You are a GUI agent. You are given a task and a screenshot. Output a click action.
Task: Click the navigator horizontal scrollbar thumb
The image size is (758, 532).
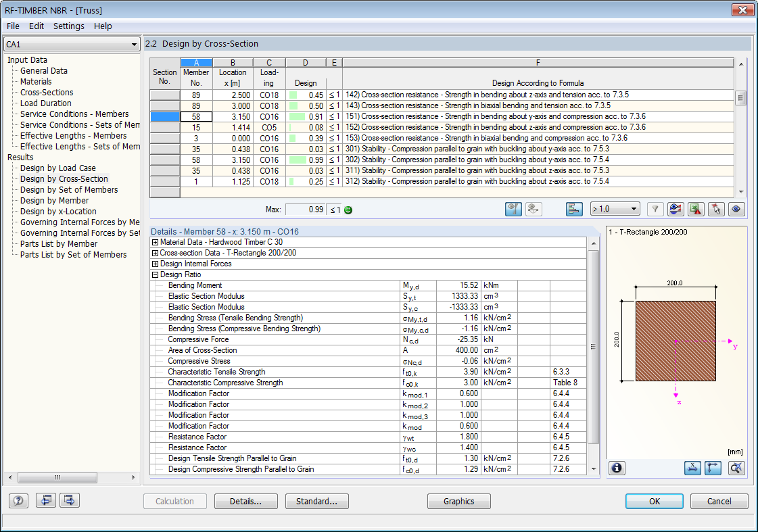[57, 477]
